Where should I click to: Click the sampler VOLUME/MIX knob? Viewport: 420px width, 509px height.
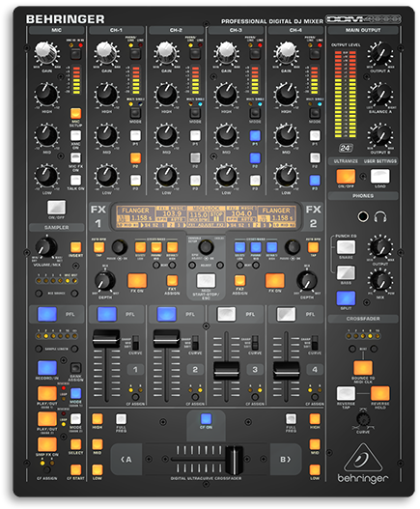(46, 247)
